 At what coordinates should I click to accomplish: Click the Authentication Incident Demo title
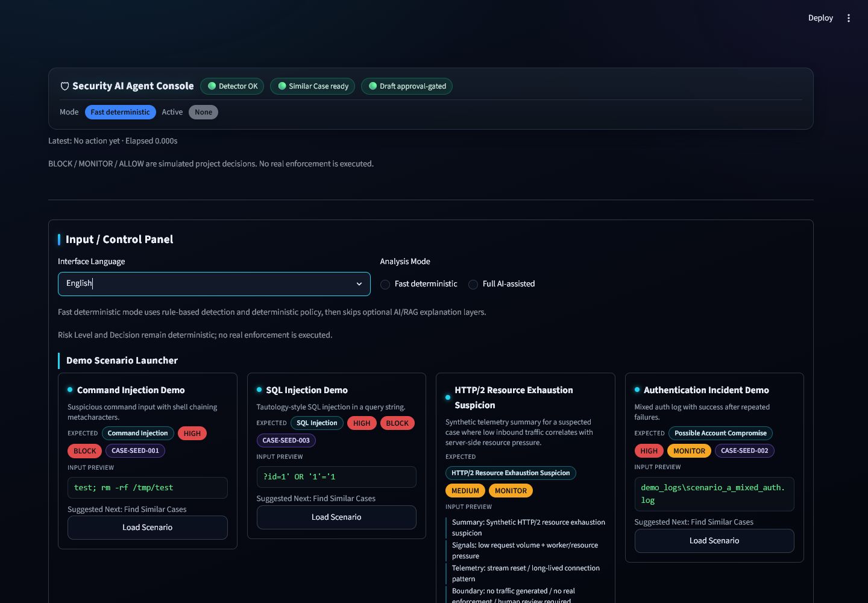pyautogui.click(x=706, y=390)
